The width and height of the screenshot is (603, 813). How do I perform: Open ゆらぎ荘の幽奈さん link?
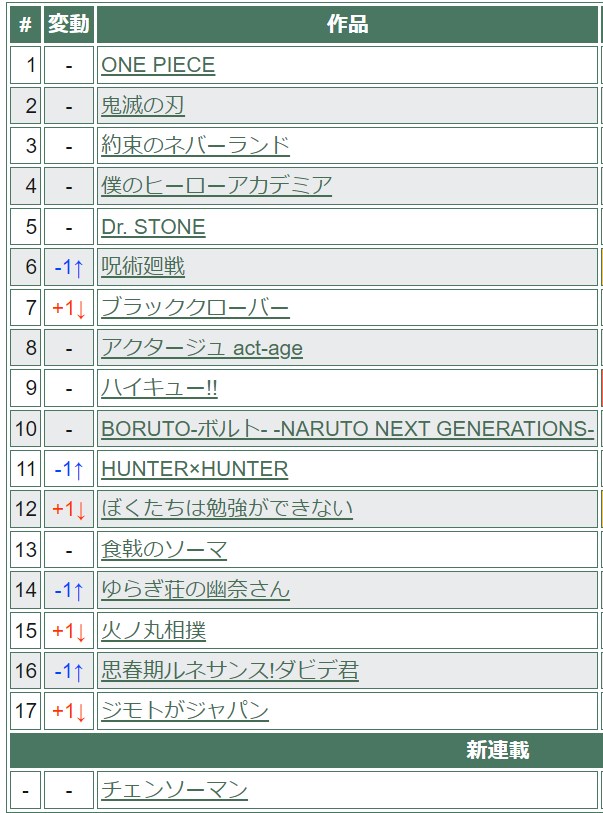195,590
